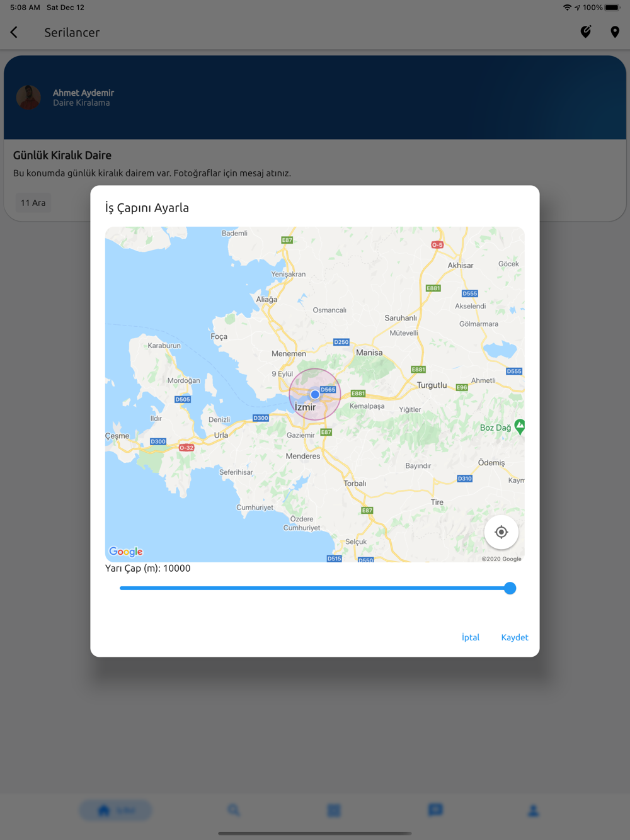
Task: Tap the Boz Dağ green mountain marker
Action: [x=520, y=426]
